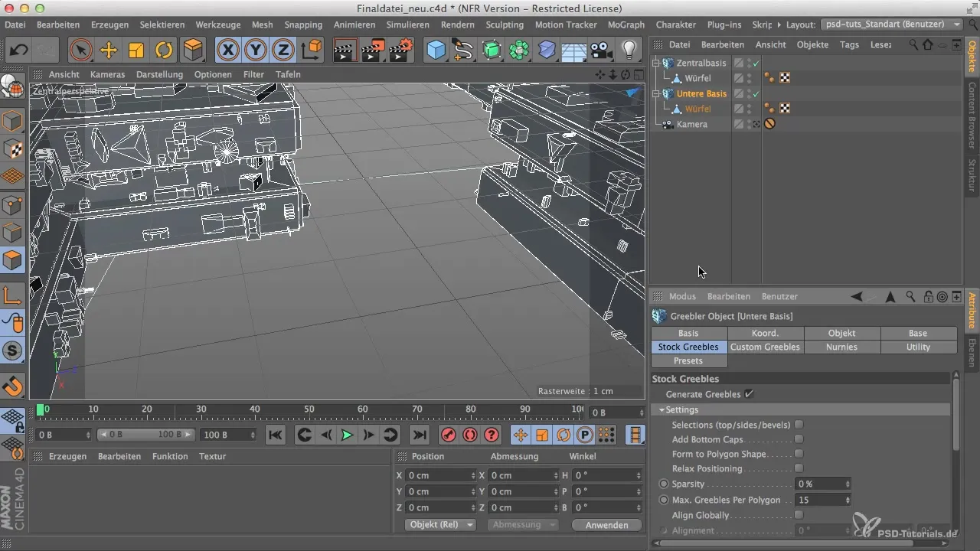Viewport: 980px width, 551px height.
Task: Switch to polygon mode in left toolbar
Action: click(x=12, y=260)
